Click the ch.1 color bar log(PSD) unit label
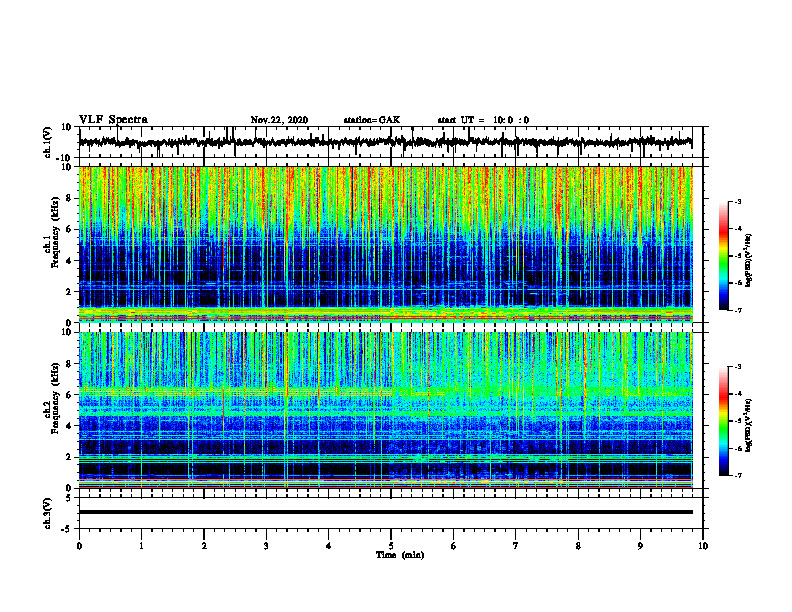 749,260
